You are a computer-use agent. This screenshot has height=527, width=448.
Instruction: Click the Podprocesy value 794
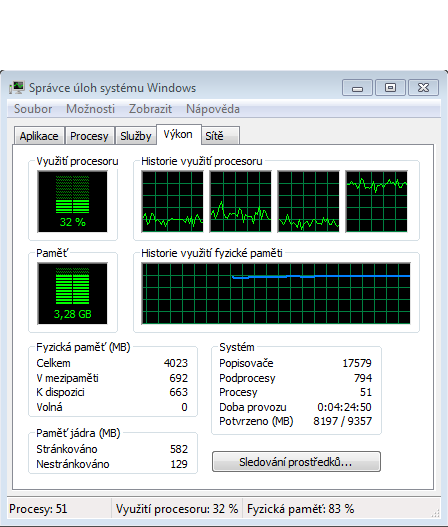(363, 378)
